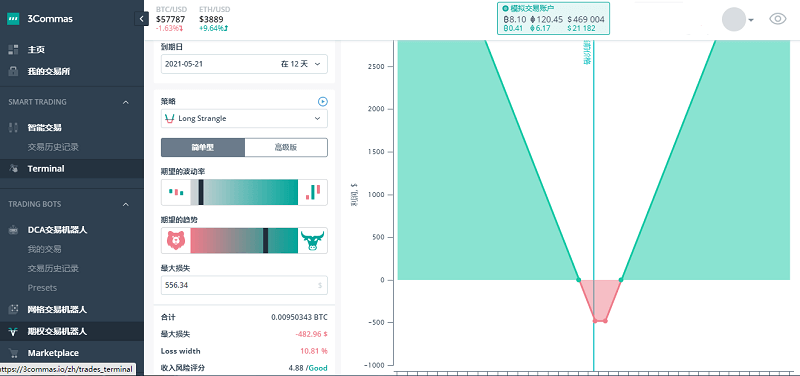
Task: Click the 模拟交易账户 balance panel
Action: 554,18
